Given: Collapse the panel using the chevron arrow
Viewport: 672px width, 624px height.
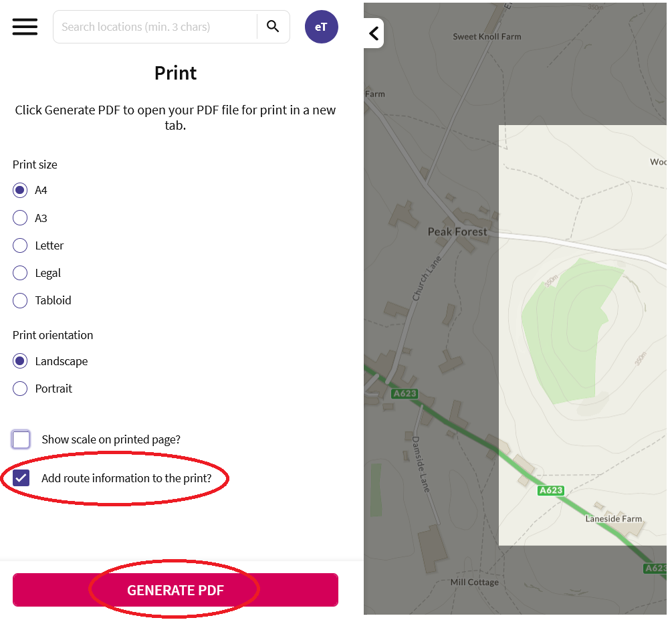Looking at the screenshot, I should 373,33.
